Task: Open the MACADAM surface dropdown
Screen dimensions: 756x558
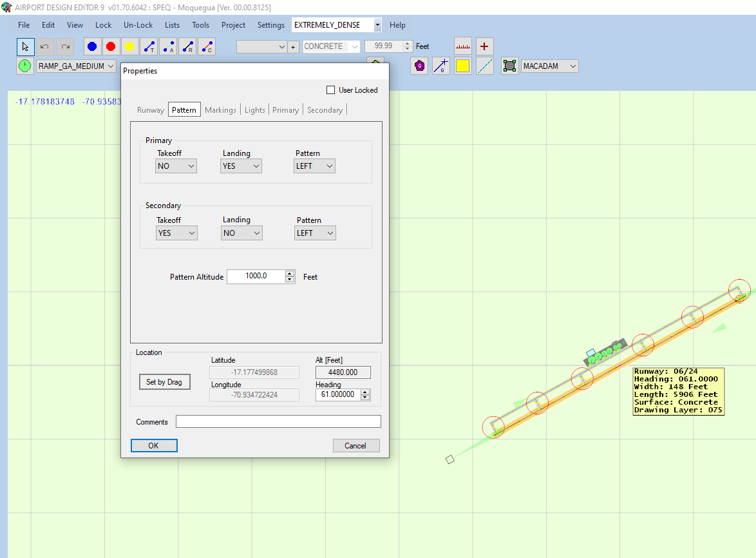Action: 550,66
